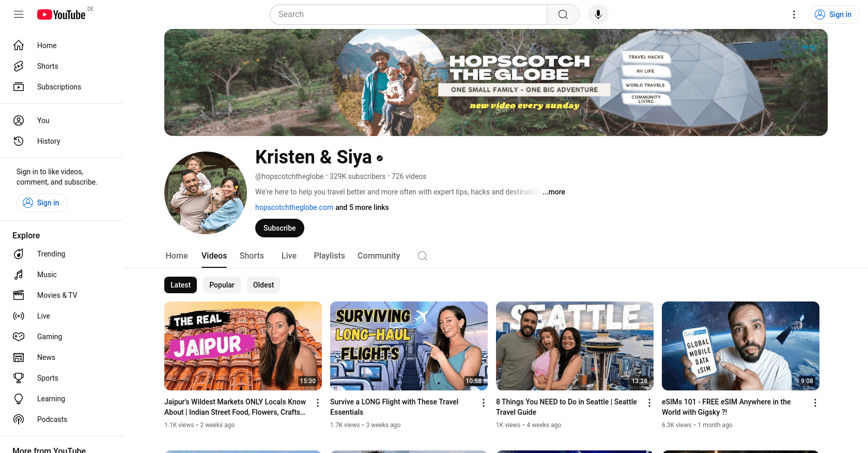Subscribe to Kristen & Siya channel

(x=280, y=228)
